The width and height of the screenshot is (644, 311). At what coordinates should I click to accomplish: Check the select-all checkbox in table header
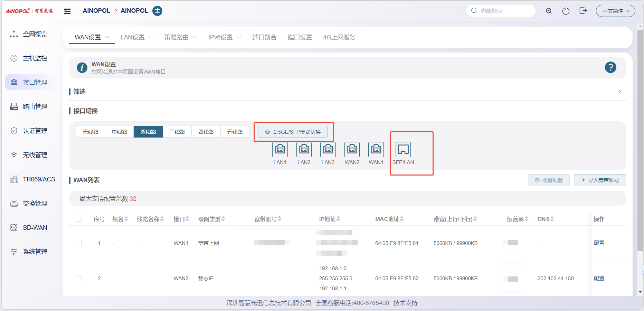pos(79,219)
